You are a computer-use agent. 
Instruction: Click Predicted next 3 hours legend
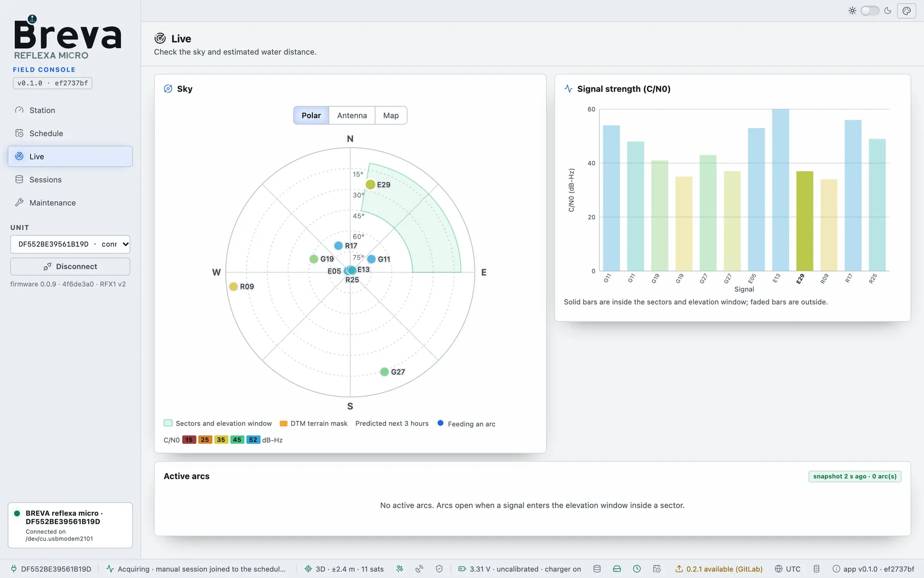392,424
